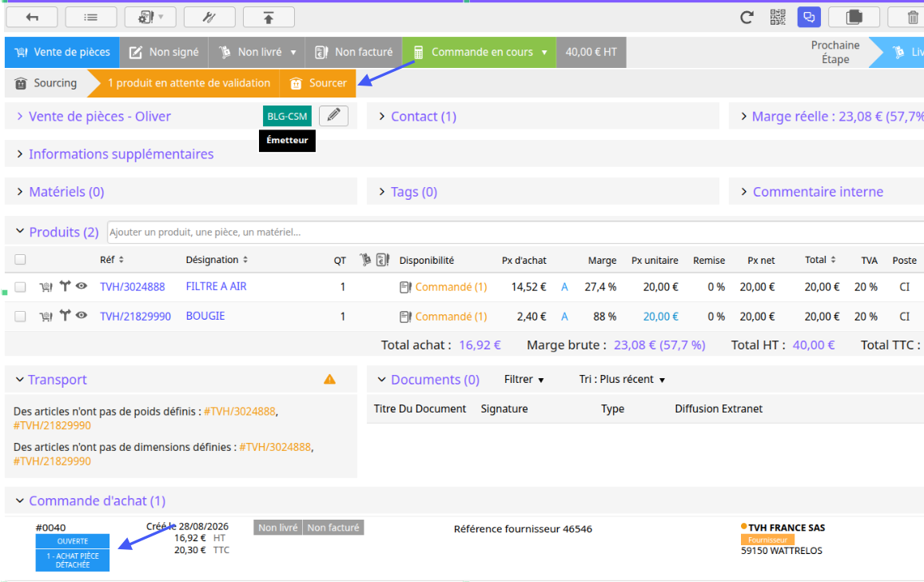Show the QR code
Screen dimensions: 924x582
pos(778,17)
